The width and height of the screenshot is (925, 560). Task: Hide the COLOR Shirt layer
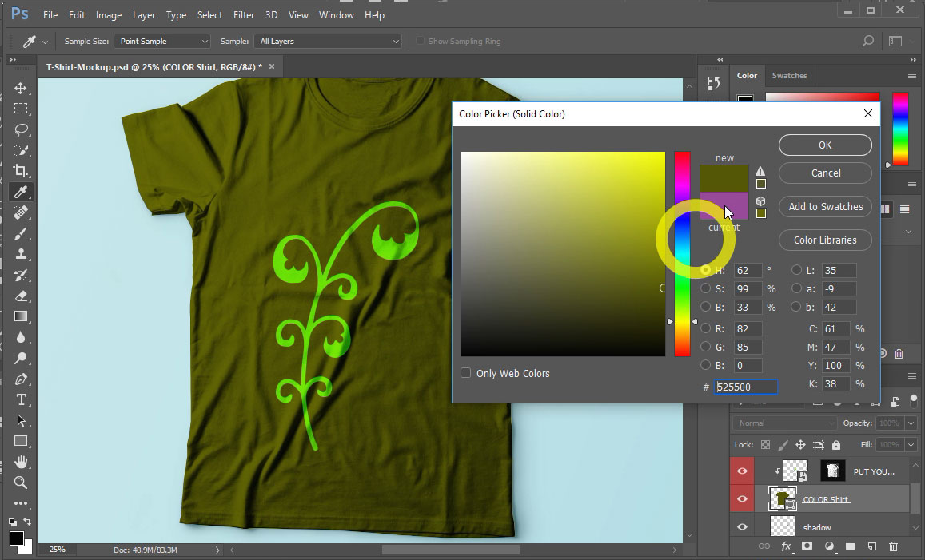pyautogui.click(x=742, y=499)
